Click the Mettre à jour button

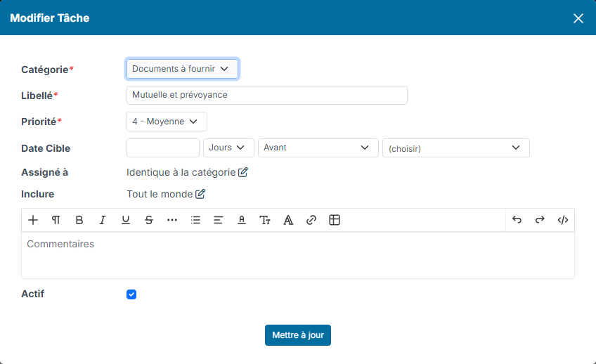[x=298, y=335]
